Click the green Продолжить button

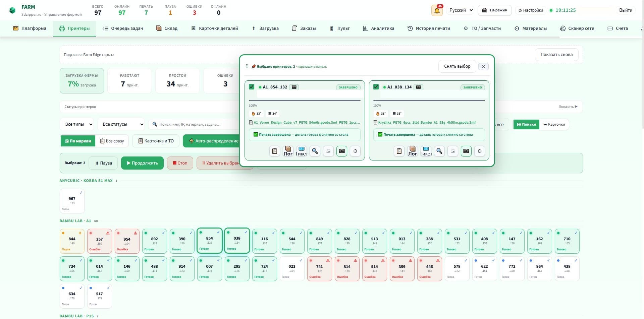[x=142, y=163]
